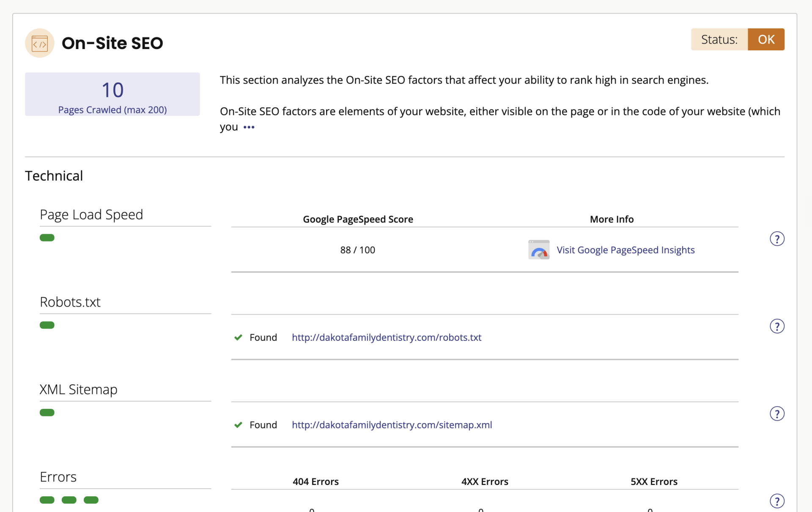Click the Google PageSpeed gauge icon
This screenshot has width=812, height=512.
[x=539, y=249]
